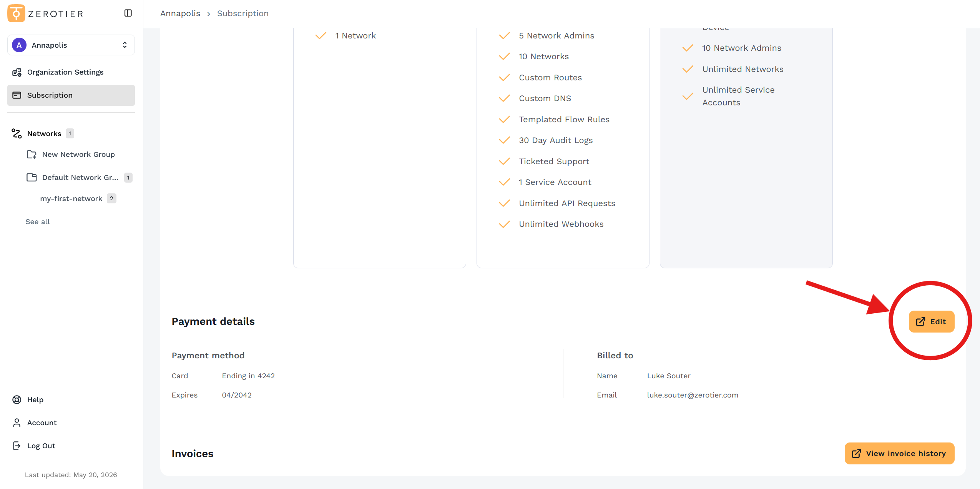Log Out of ZeroTier

[x=41, y=446]
